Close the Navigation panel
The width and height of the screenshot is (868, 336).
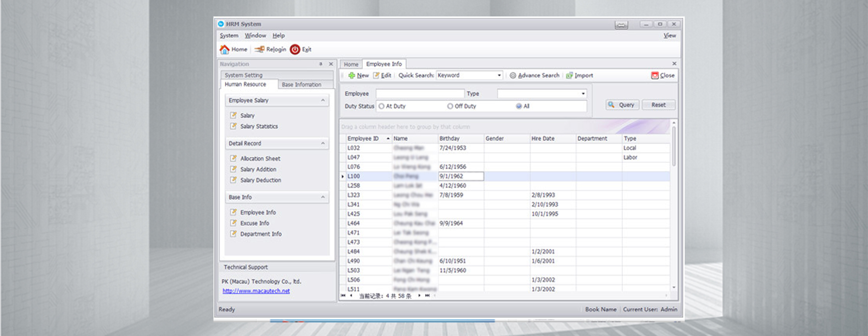pos(331,64)
